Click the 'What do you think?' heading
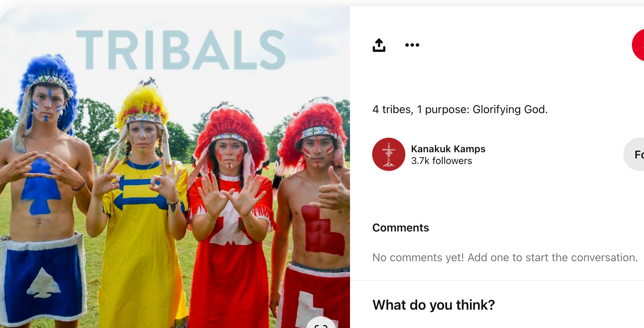This screenshot has width=644, height=328. 433,305
